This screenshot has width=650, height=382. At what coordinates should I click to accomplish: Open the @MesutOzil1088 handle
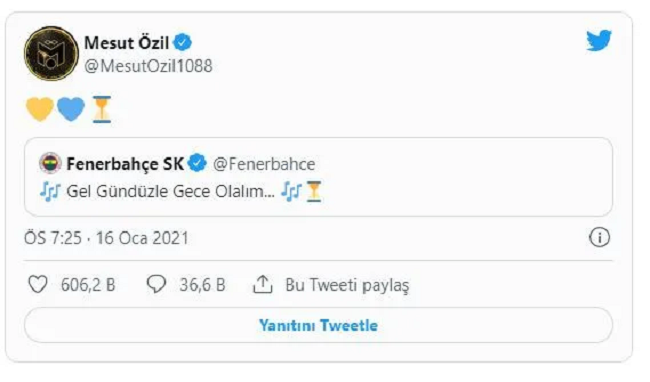click(148, 66)
